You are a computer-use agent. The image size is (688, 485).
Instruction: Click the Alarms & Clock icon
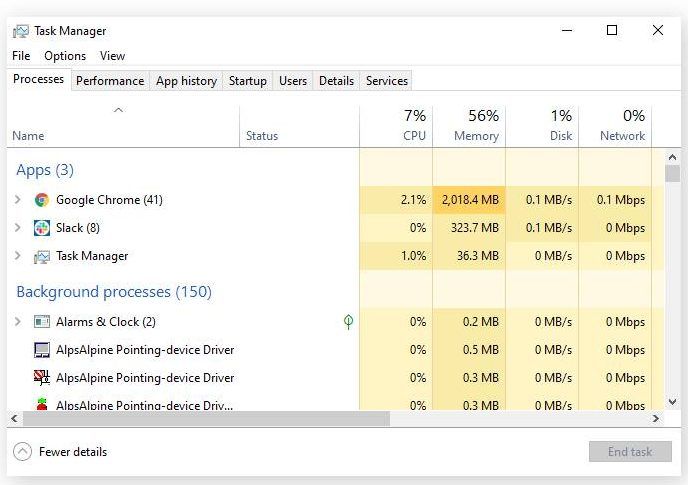42,322
